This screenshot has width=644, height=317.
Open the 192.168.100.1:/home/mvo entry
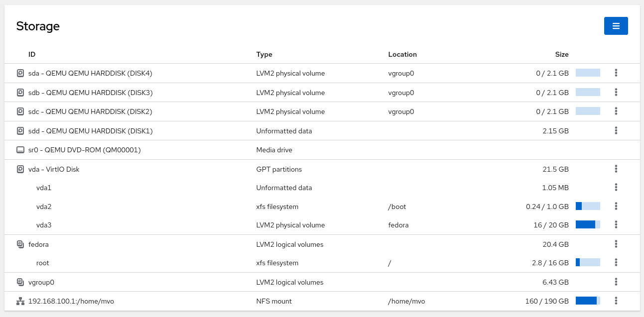click(71, 301)
